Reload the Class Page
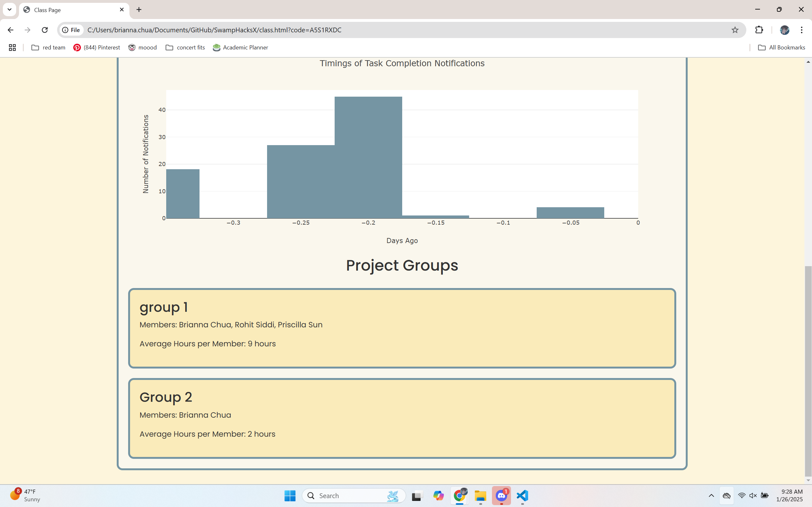This screenshot has width=812, height=507. [x=45, y=30]
